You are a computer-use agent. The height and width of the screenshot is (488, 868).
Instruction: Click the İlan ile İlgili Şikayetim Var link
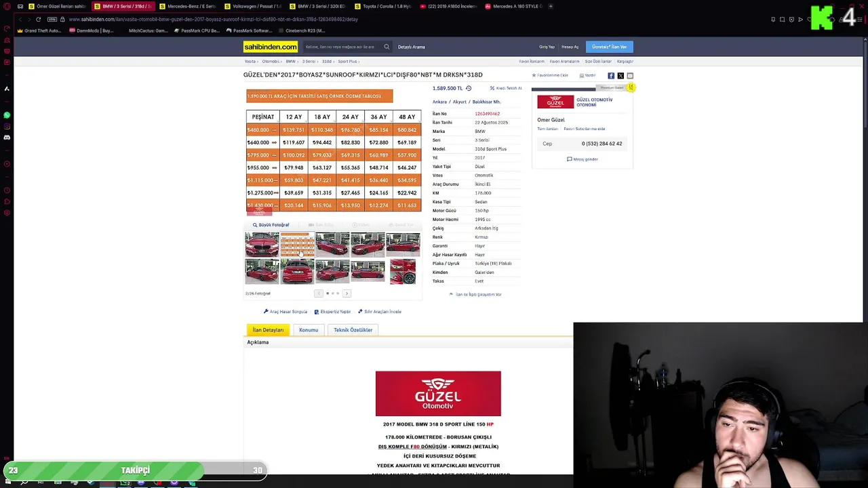coord(478,295)
